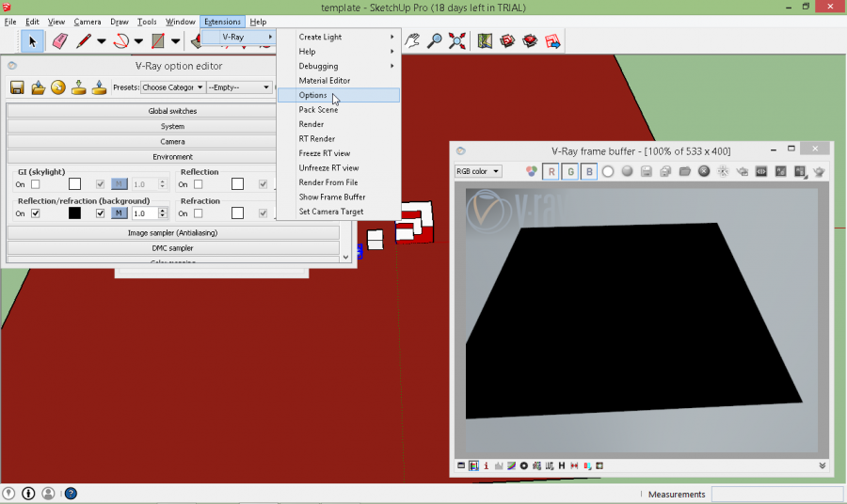The width and height of the screenshot is (847, 504).
Task: Toggle the red channel in frame buffer
Action: tap(551, 171)
